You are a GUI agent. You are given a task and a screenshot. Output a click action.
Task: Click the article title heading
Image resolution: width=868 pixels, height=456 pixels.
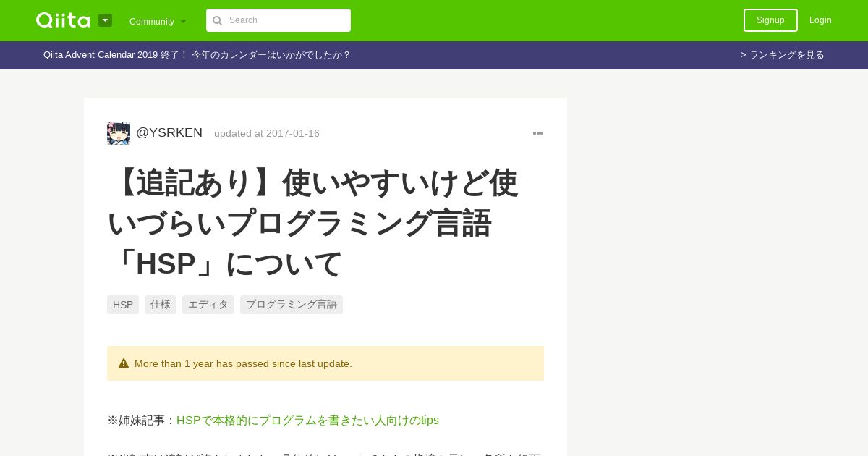(x=312, y=223)
